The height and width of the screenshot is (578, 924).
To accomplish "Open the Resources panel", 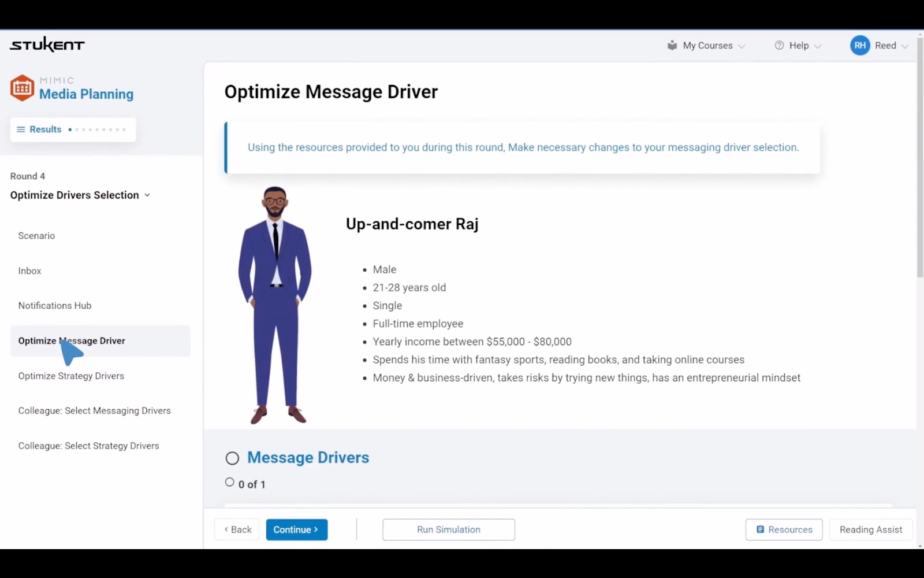I will point(784,529).
